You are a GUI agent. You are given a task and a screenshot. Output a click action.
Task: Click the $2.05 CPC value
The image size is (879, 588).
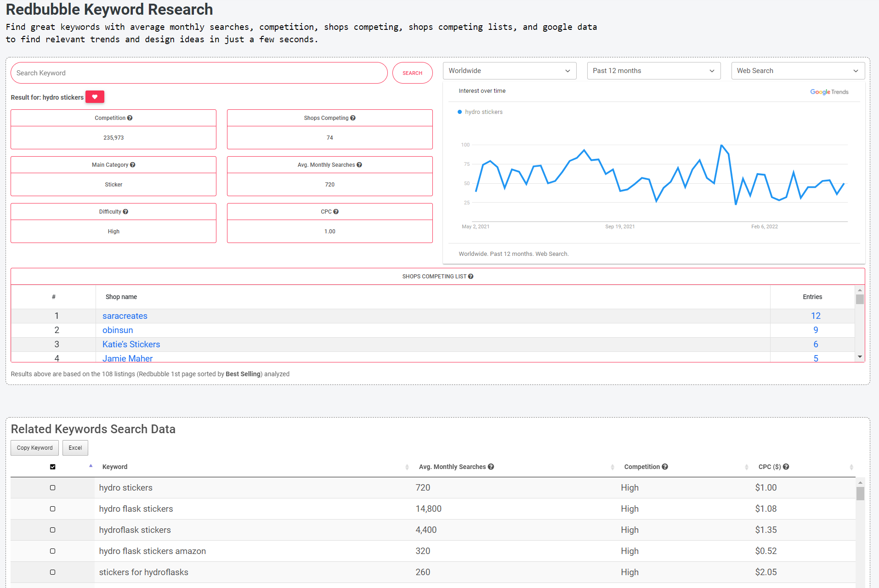[x=766, y=572]
